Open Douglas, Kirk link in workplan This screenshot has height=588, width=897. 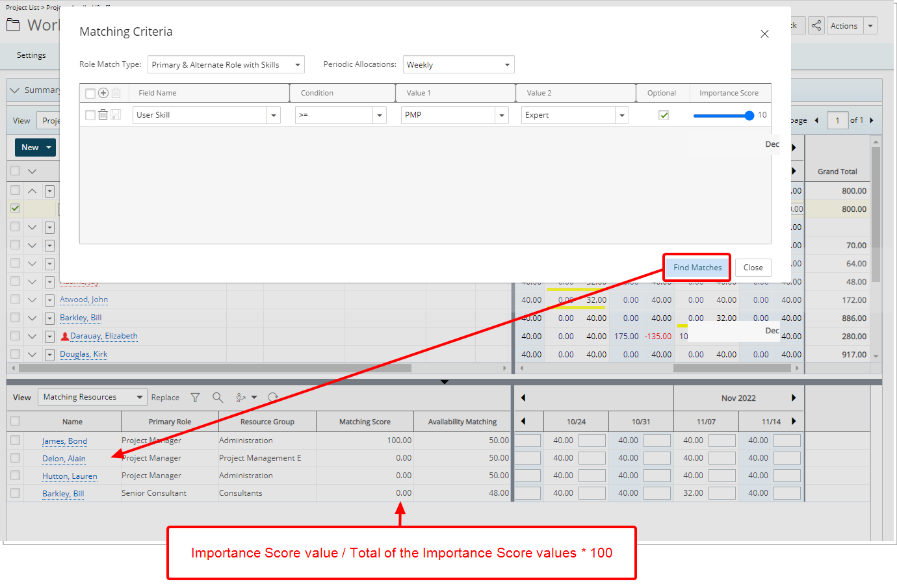[x=83, y=354]
